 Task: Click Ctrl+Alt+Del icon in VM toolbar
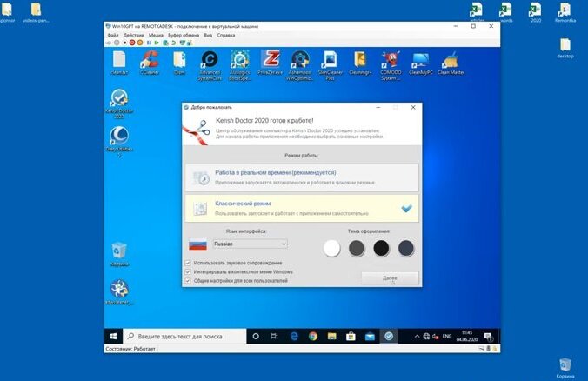pyautogui.click(x=108, y=43)
